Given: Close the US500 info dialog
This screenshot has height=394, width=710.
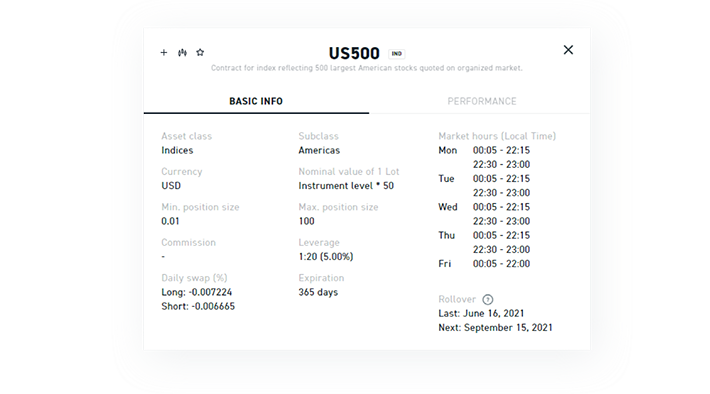Looking at the screenshot, I should [568, 50].
